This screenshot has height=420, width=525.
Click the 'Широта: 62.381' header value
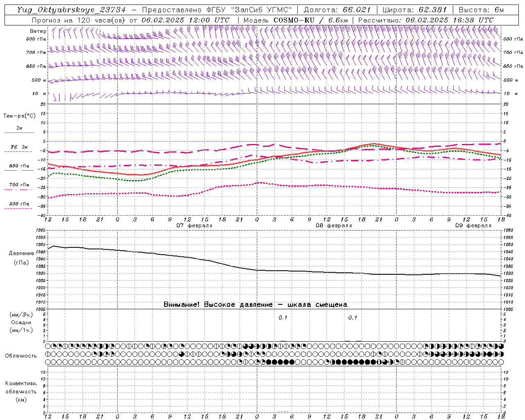[415, 10]
